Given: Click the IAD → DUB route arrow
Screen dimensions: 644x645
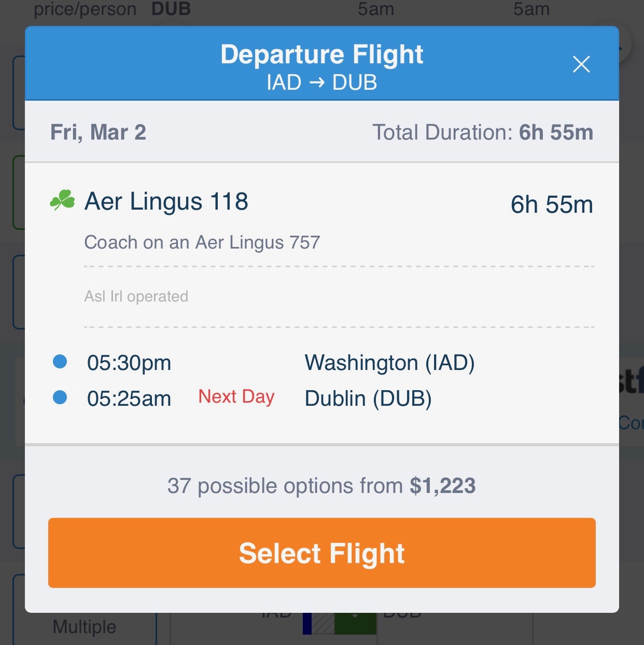Looking at the screenshot, I should click(317, 83).
